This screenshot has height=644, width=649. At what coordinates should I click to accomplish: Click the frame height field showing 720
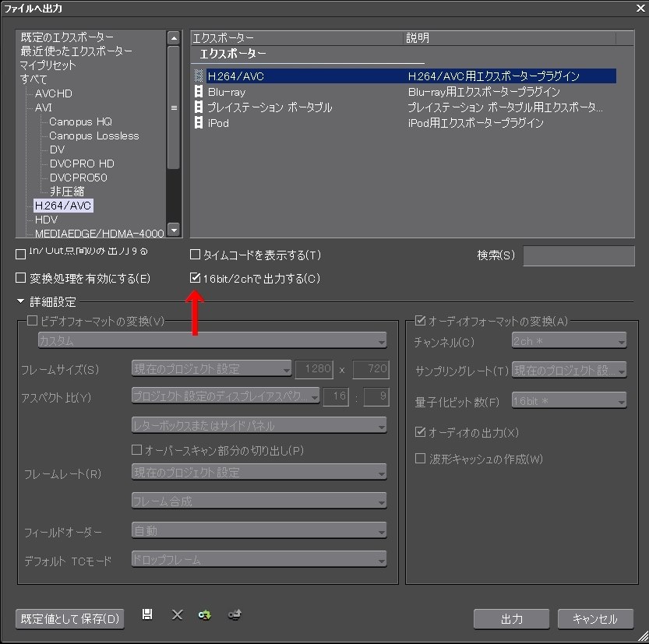click(x=371, y=368)
